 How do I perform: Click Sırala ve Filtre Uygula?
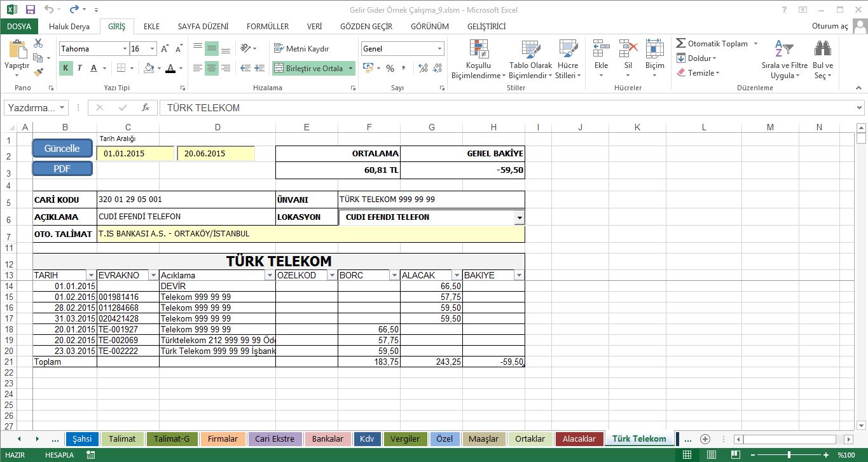click(x=784, y=59)
